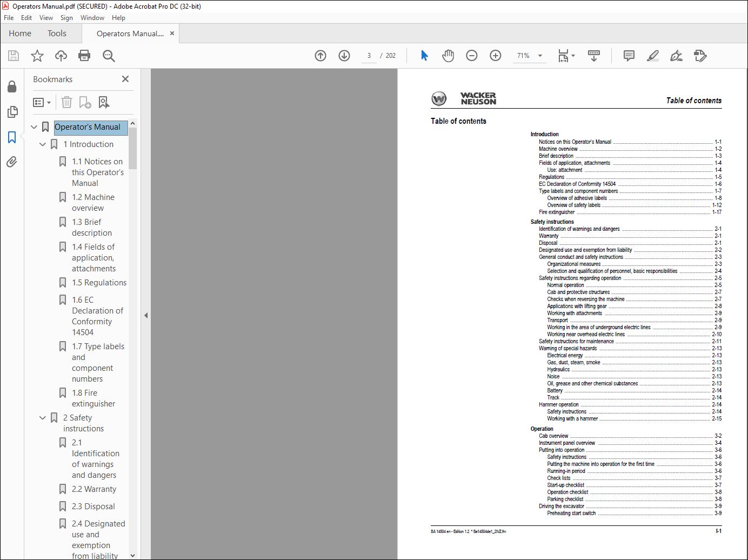Viewport: 748px width, 560px height.
Task: Add new bookmark icon
Action: point(85,102)
